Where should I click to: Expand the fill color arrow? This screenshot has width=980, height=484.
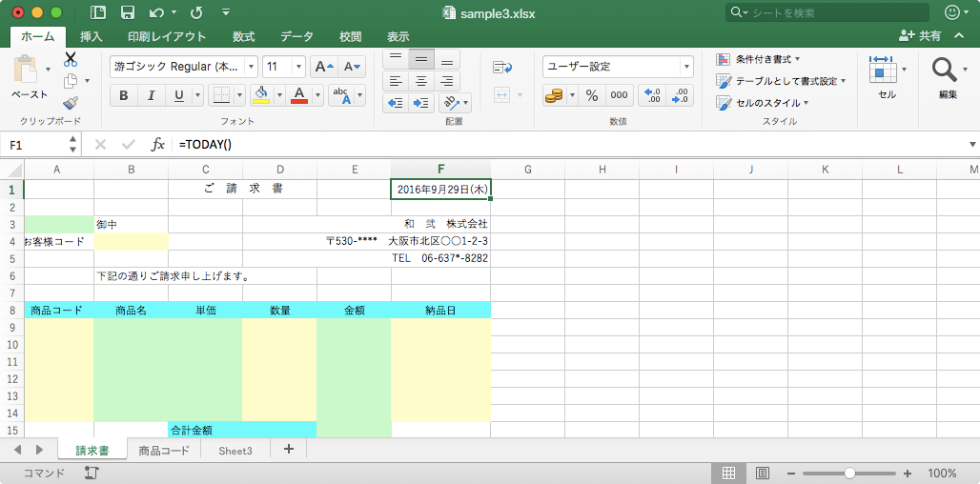click(279, 95)
